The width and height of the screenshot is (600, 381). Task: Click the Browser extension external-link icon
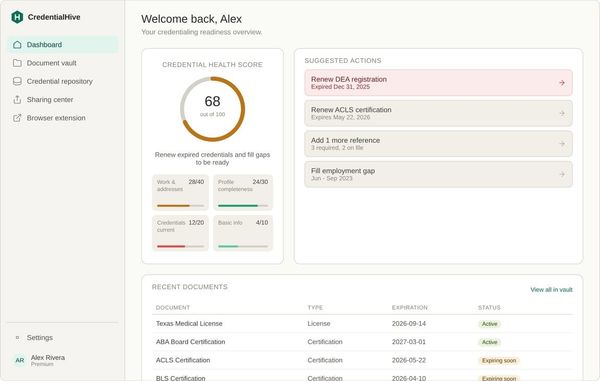(x=17, y=118)
